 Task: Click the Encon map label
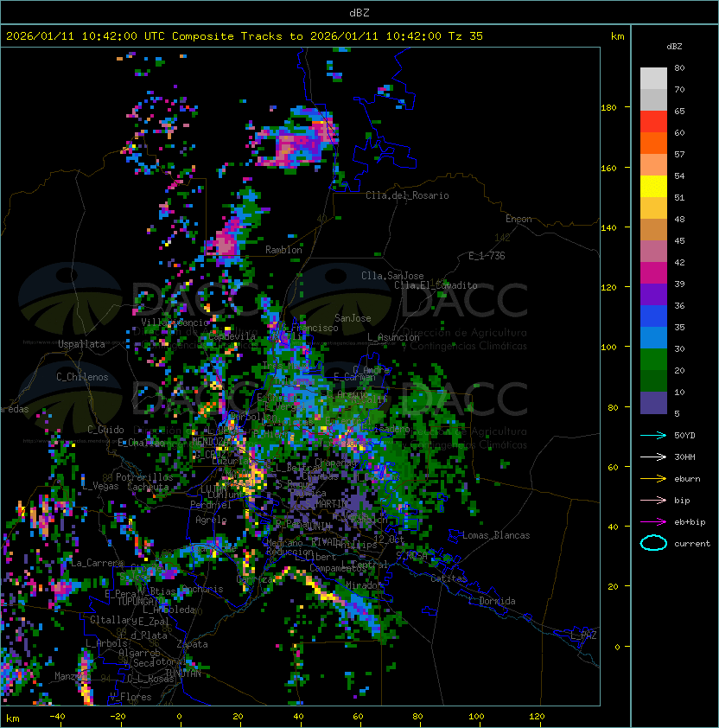point(519,219)
